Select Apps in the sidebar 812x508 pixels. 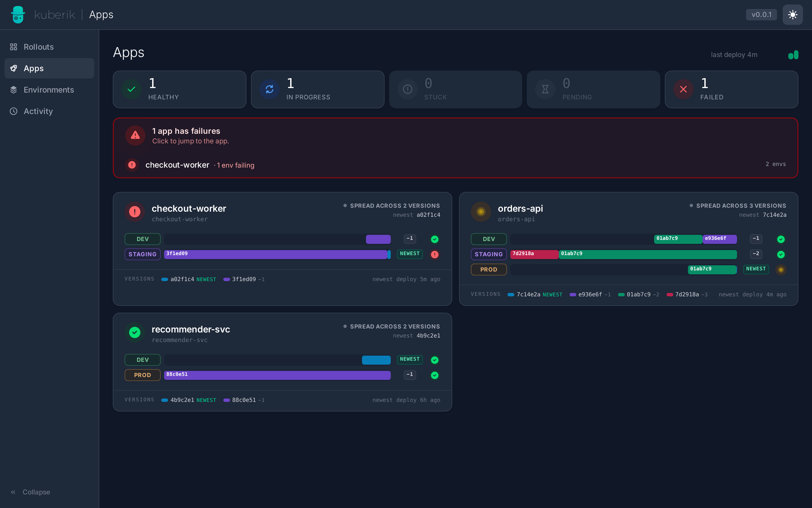coord(49,68)
